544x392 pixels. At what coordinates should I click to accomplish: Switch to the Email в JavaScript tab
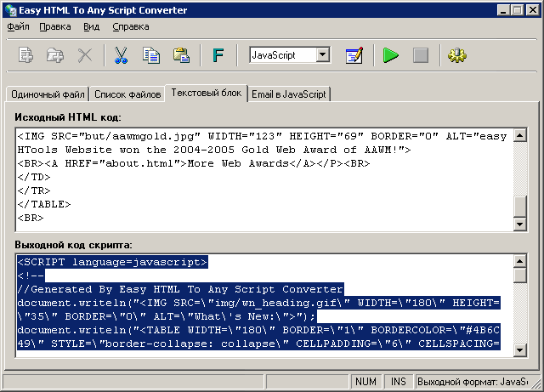point(289,94)
